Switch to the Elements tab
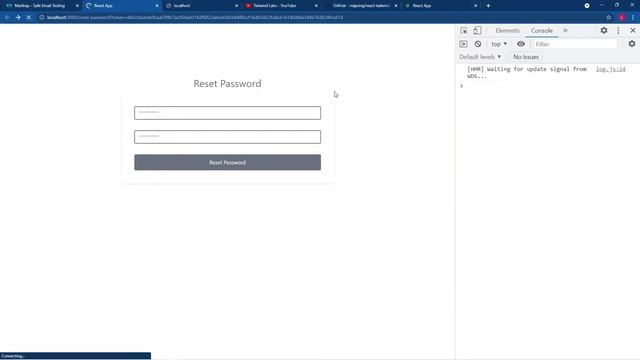The image size is (640, 360). pos(507,31)
